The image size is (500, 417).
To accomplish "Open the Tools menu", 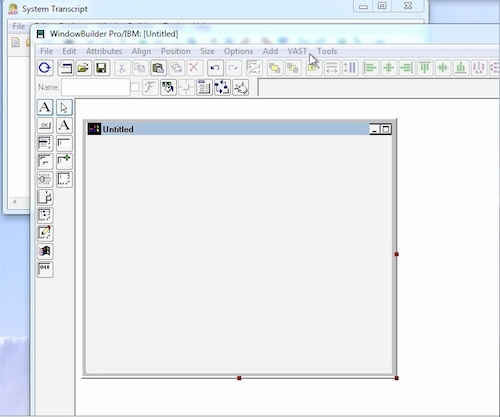I will click(327, 51).
